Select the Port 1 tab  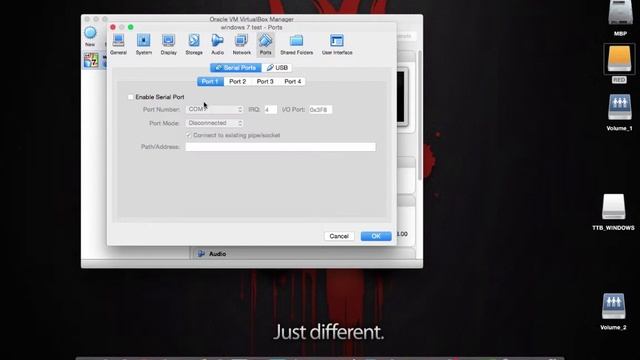210,82
